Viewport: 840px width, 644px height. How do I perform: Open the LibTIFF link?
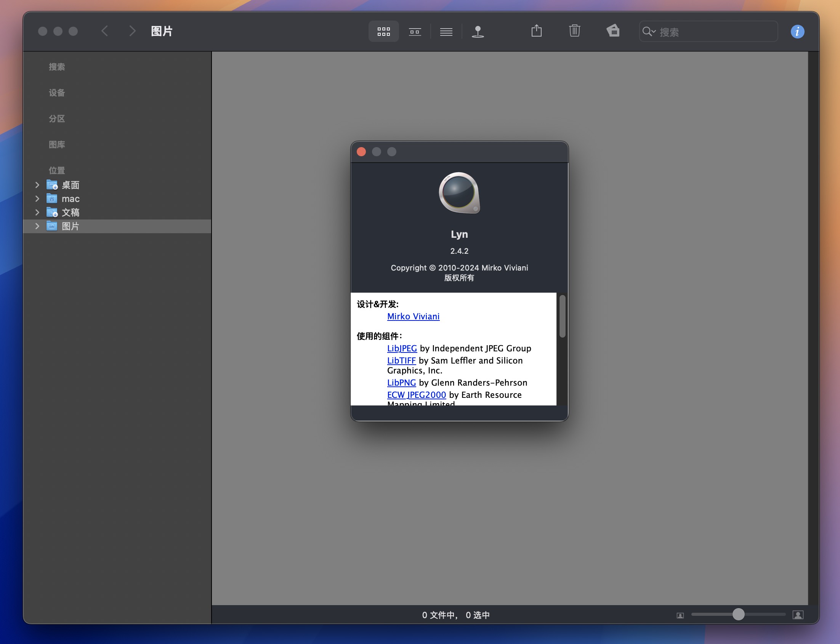(401, 361)
